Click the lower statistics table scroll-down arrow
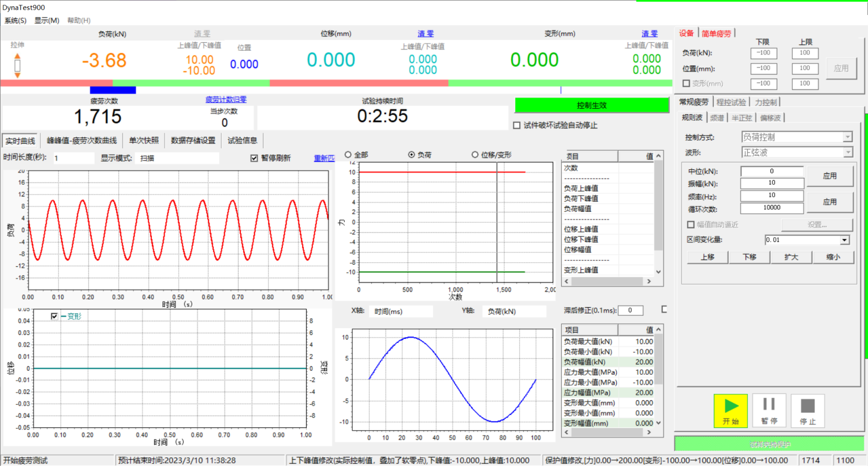 [658, 423]
